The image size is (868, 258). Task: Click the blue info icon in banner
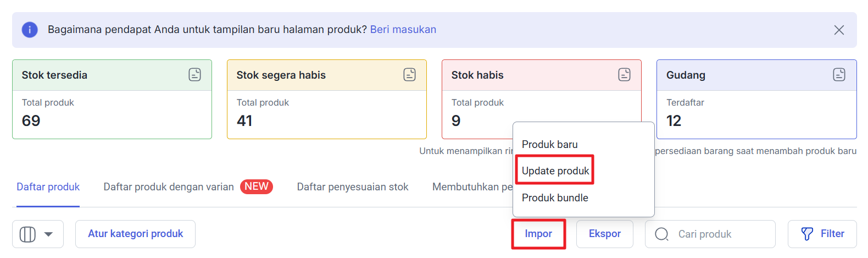click(x=30, y=30)
